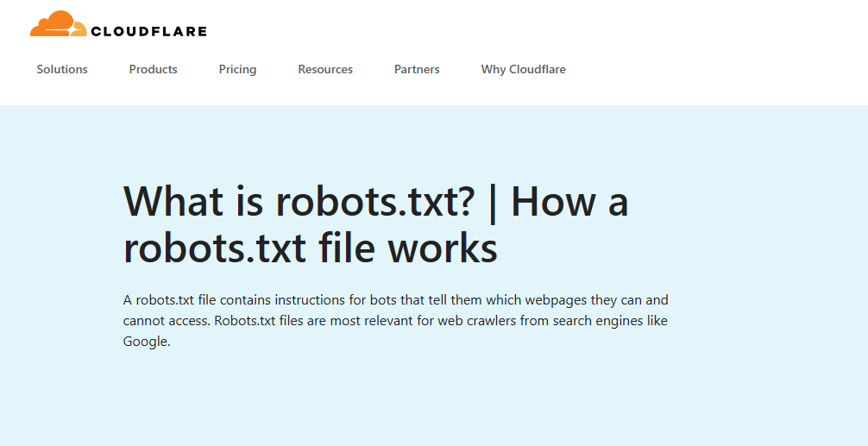Click the "robots.txt file works" heading line
This screenshot has height=446, width=868.
pyautogui.click(x=311, y=248)
